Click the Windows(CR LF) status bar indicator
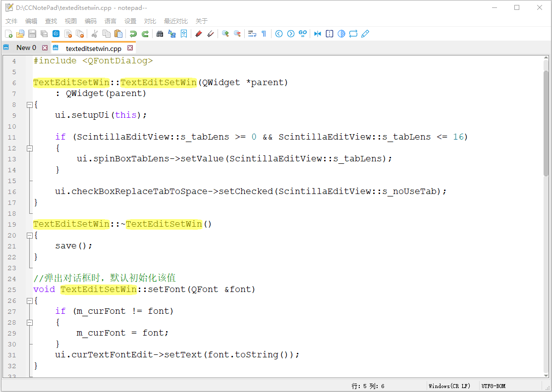 [449, 386]
